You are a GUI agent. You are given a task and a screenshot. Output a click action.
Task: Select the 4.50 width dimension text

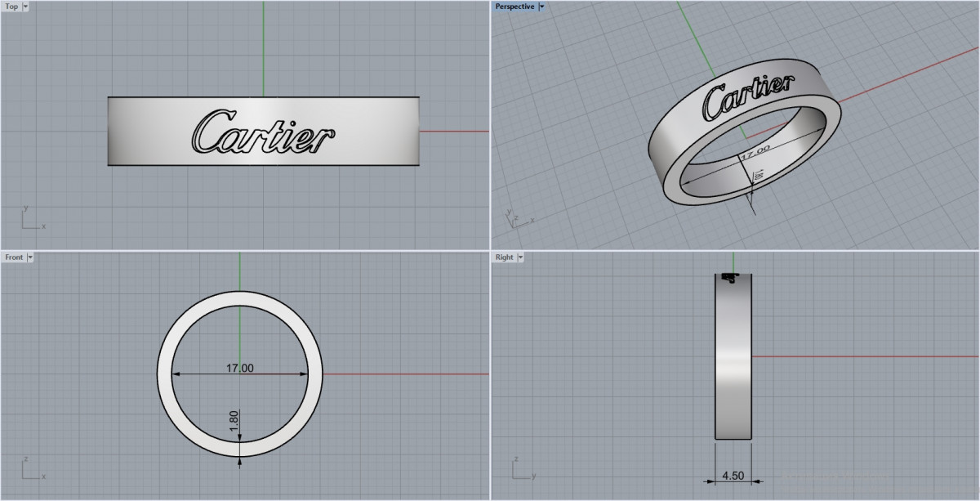[x=733, y=476]
